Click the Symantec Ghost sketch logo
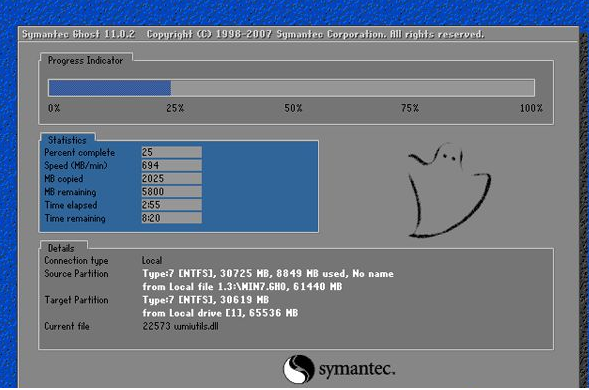The width and height of the screenshot is (589, 390). (449, 190)
